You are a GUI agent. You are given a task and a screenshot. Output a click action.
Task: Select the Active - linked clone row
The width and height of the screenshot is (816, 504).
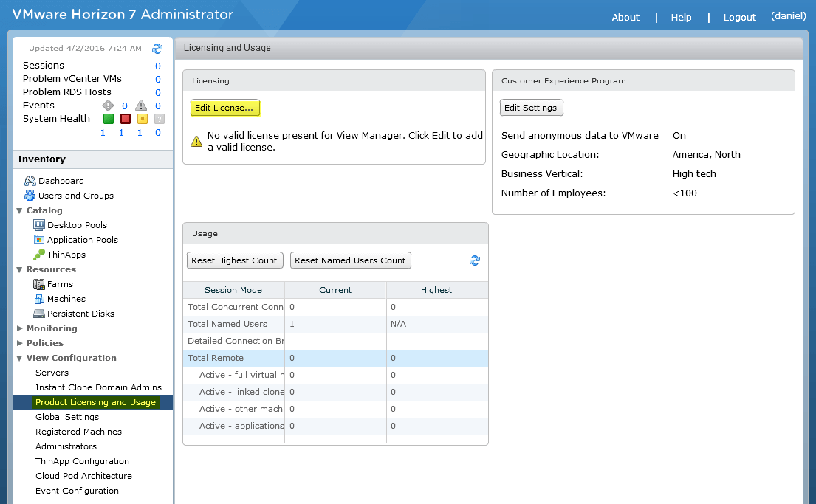point(336,392)
